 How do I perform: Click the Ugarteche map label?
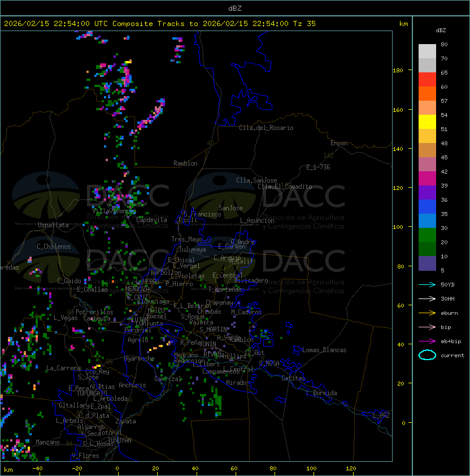139,359
